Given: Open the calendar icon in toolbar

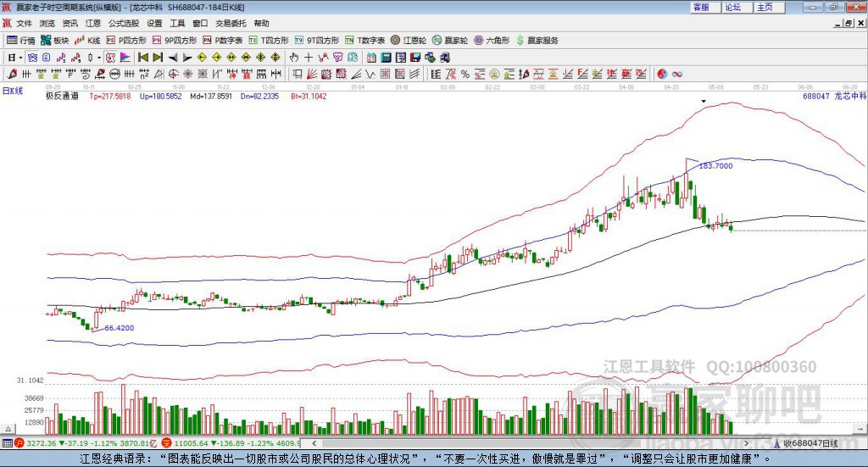Looking at the screenshot, I should (x=371, y=58).
